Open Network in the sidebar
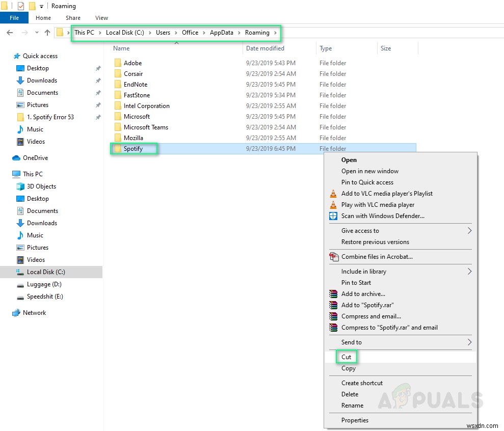The height and width of the screenshot is (431, 504). [x=34, y=312]
